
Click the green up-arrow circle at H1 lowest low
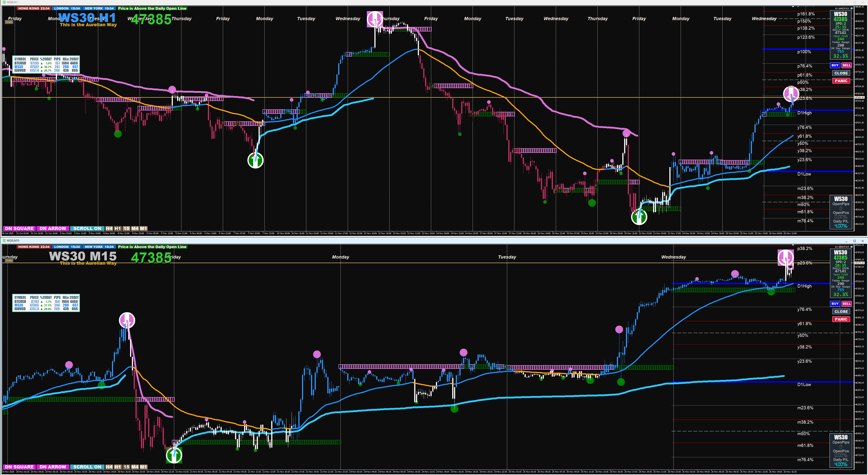[639, 217]
